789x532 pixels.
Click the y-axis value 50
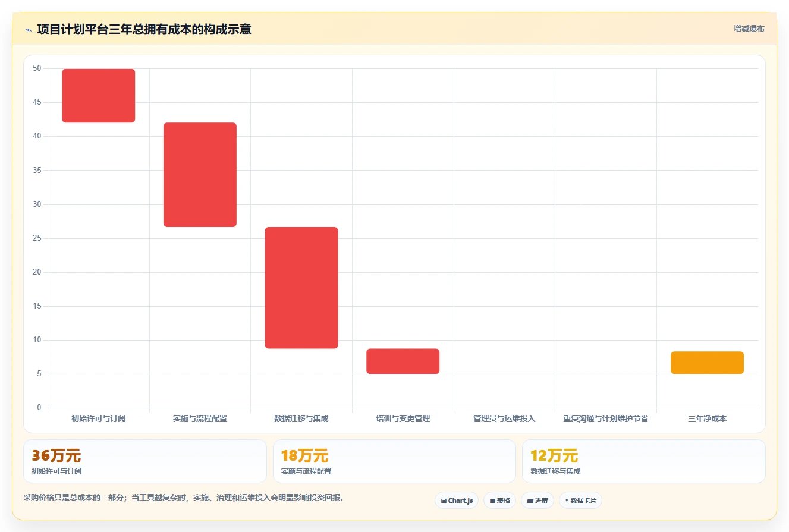pos(37,68)
